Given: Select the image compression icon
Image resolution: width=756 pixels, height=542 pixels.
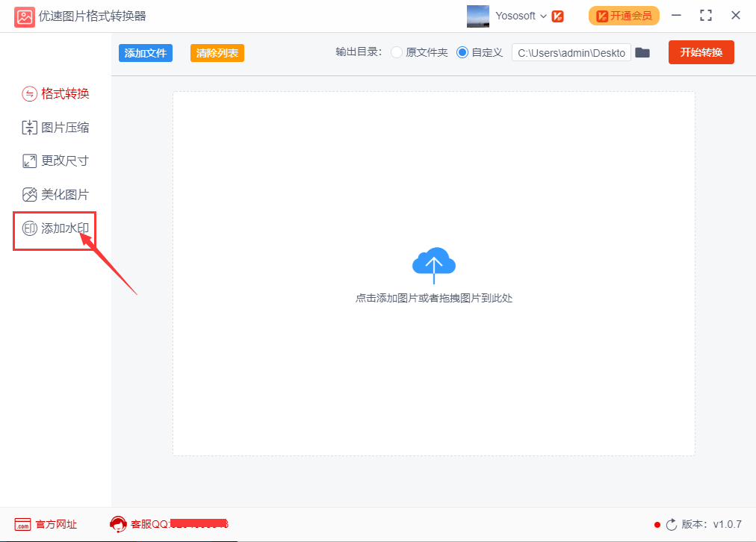Looking at the screenshot, I should click(x=29, y=128).
